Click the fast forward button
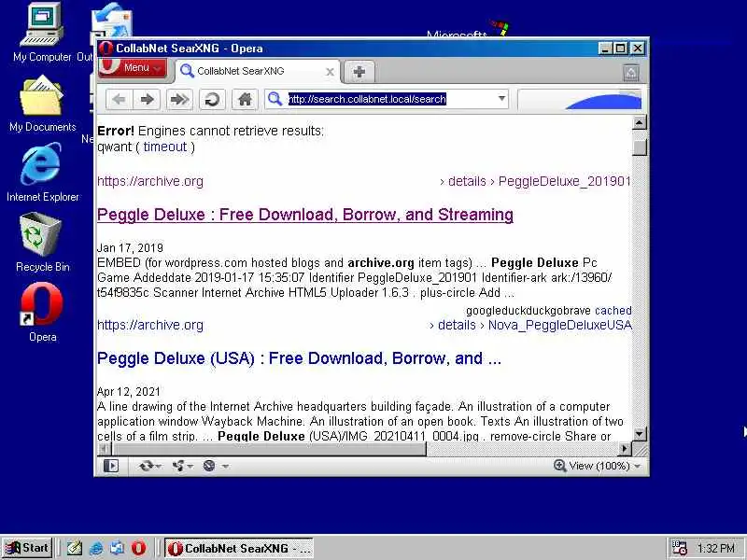The image size is (747, 560). (179, 99)
